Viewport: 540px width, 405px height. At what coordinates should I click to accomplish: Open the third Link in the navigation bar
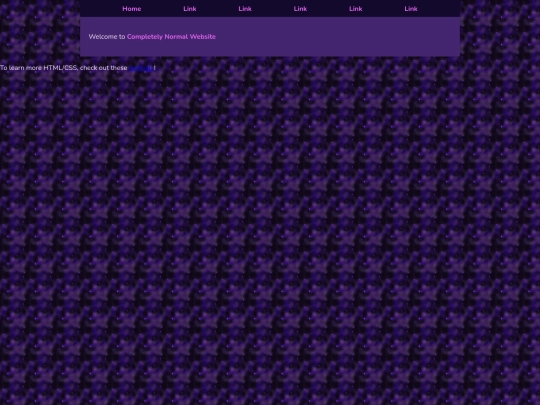[x=300, y=9]
